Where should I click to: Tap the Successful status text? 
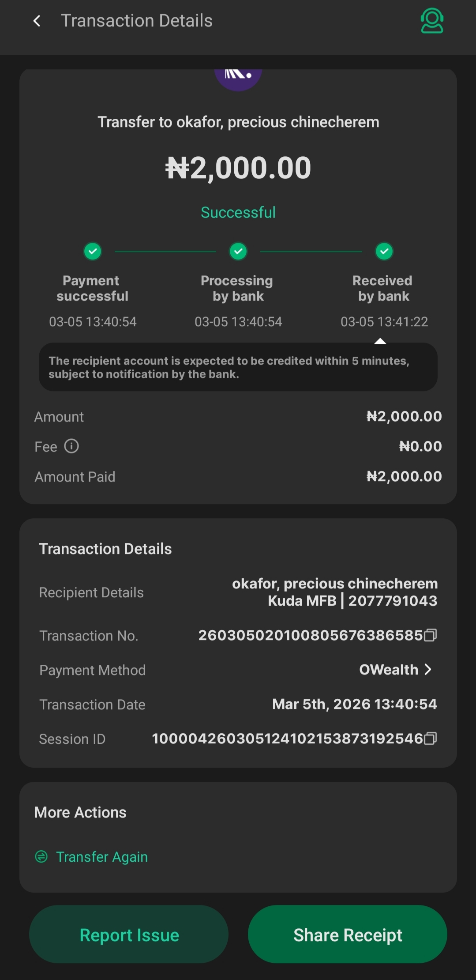pos(238,212)
